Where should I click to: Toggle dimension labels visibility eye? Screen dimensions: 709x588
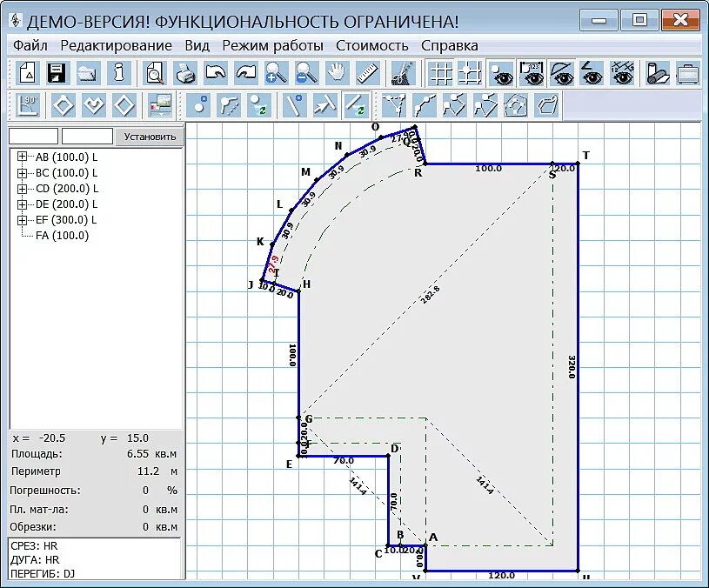(532, 72)
